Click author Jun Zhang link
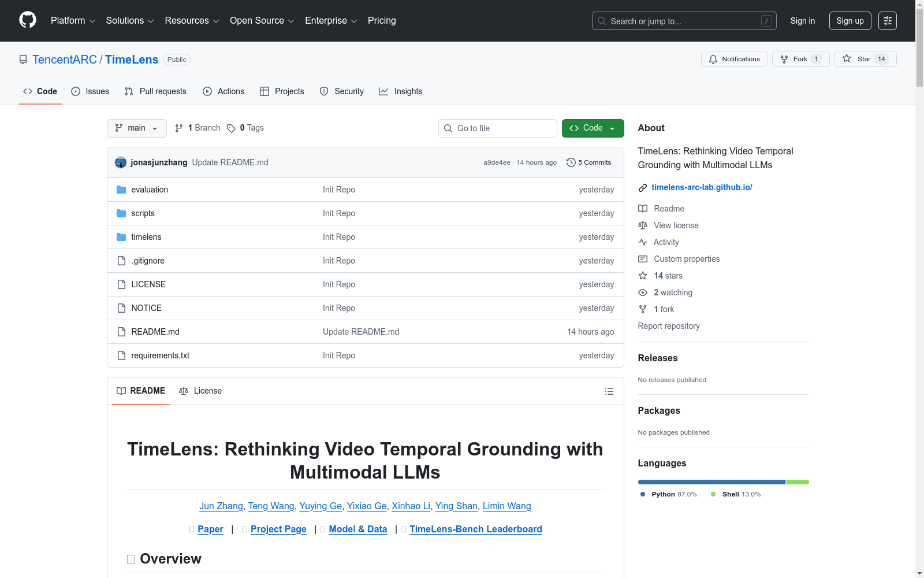 click(x=221, y=506)
